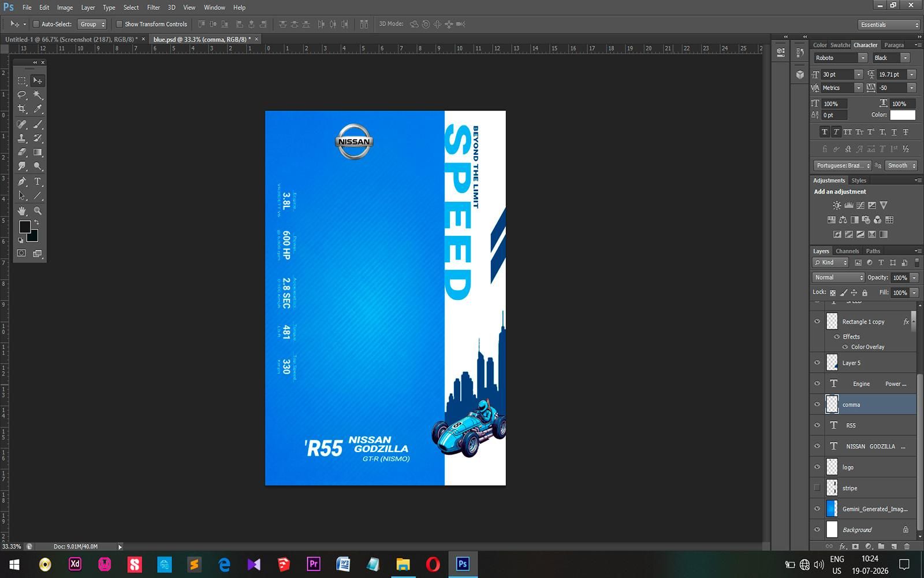Enable Show Transform Controls checkbox
The width and height of the screenshot is (924, 578).
[x=119, y=24]
